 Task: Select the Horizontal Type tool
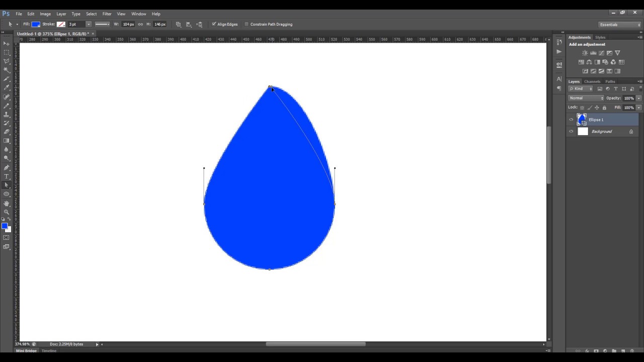(7, 176)
